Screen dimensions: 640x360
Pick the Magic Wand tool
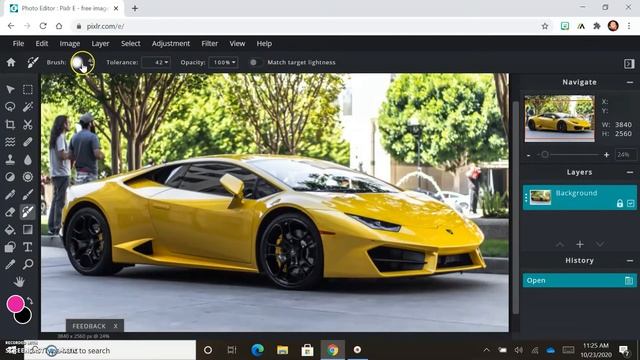pyautogui.click(x=28, y=107)
